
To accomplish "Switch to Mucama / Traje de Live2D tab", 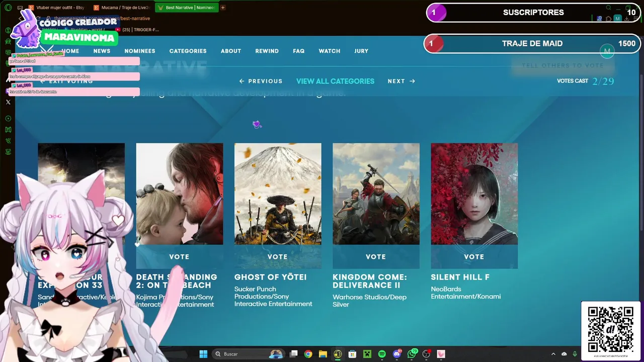I will [x=122, y=8].
